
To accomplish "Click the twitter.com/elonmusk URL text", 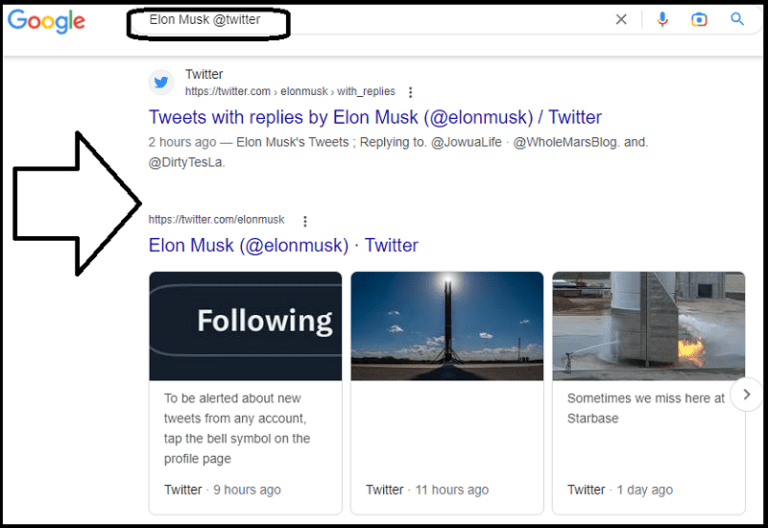I will coord(216,220).
